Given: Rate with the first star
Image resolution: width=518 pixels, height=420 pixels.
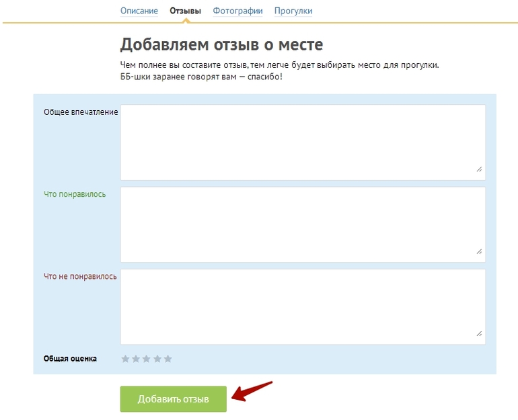Looking at the screenshot, I should pyautogui.click(x=125, y=359).
